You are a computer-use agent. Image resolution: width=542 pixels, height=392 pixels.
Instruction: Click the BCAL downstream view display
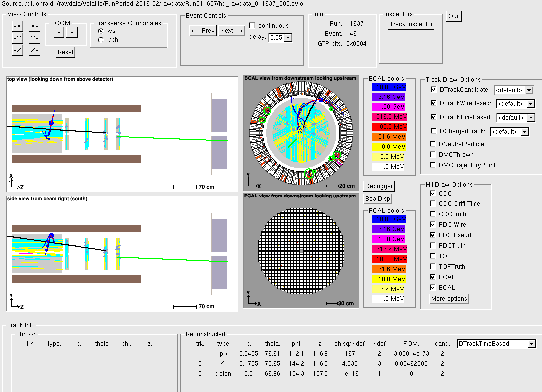(301, 133)
